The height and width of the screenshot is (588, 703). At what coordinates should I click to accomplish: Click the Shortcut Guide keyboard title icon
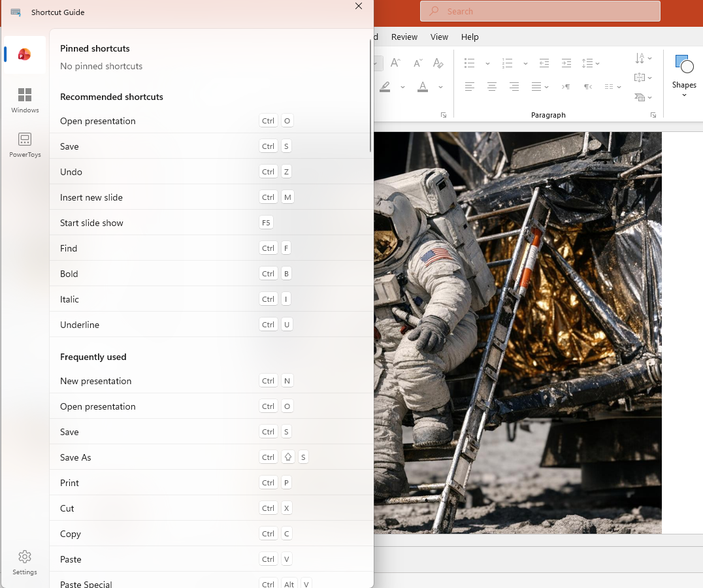tap(16, 12)
